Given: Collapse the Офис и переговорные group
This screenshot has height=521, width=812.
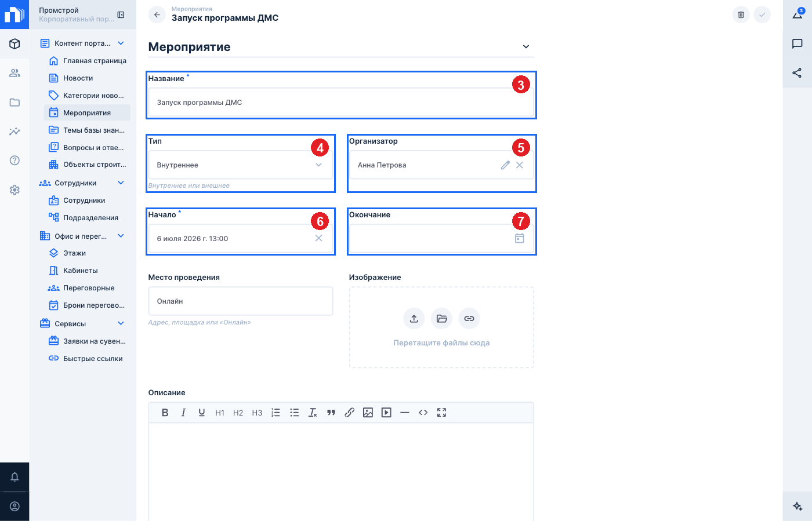Looking at the screenshot, I should (x=121, y=236).
